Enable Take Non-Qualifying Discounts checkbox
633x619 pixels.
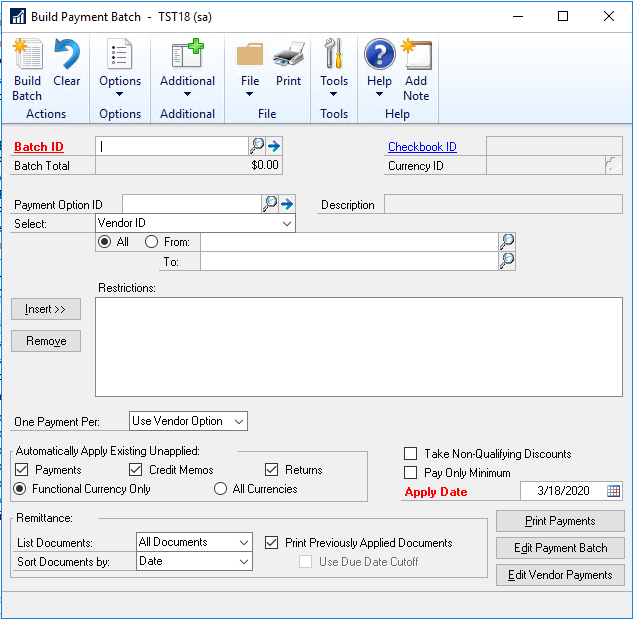(x=411, y=454)
